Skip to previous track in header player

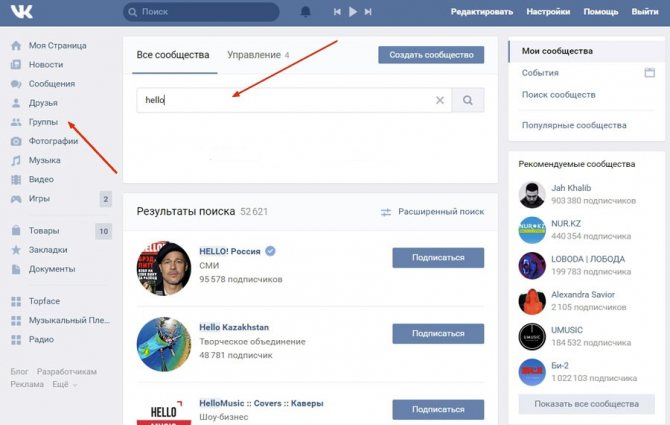tap(337, 12)
